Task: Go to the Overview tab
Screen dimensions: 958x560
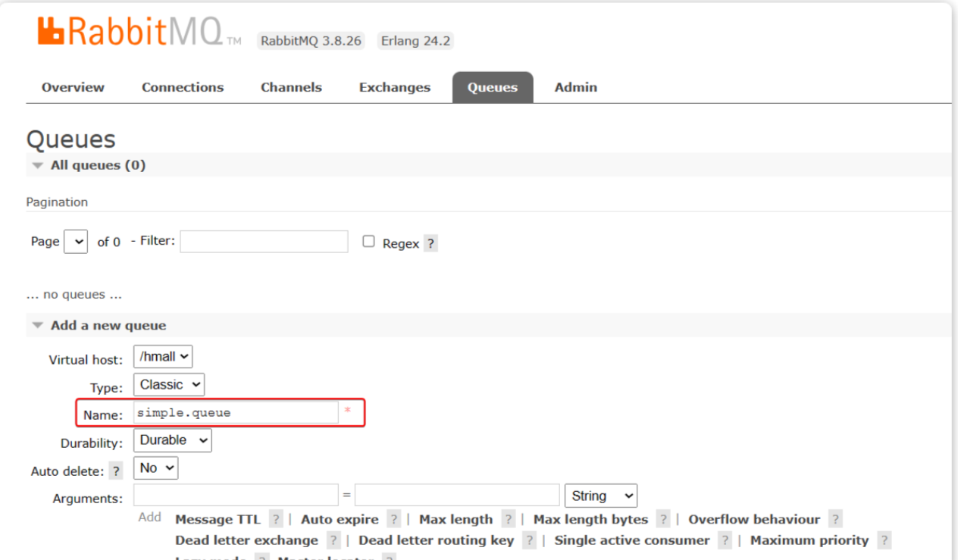Action: [73, 87]
